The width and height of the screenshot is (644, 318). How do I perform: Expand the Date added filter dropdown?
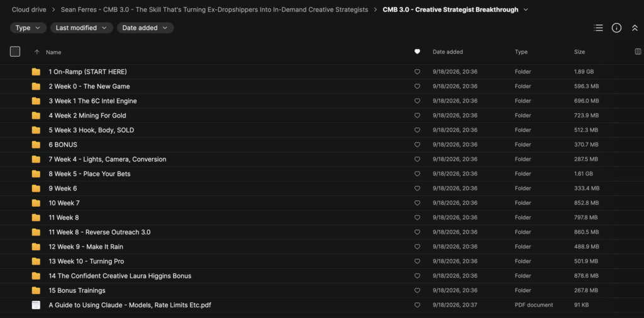(145, 28)
